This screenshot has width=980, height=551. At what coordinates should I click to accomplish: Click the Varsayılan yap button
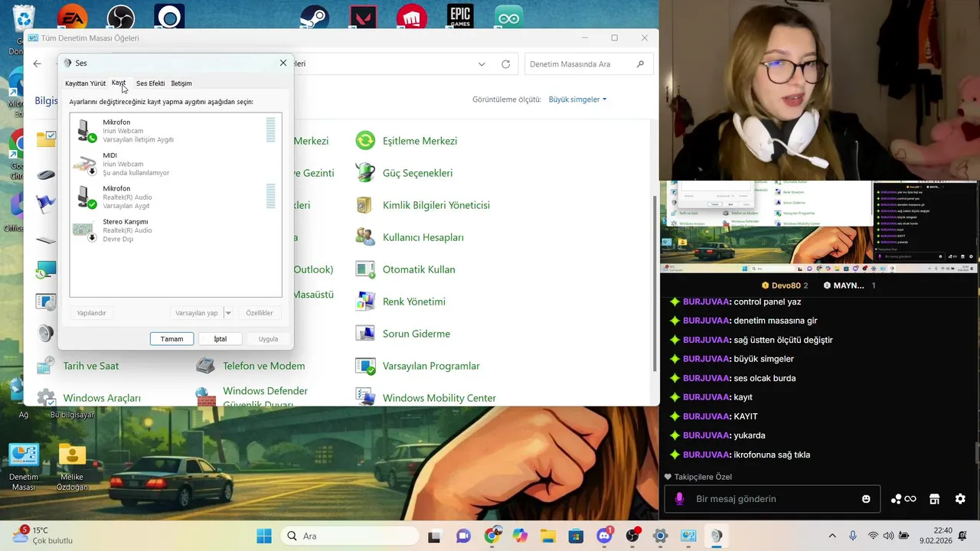(x=197, y=313)
